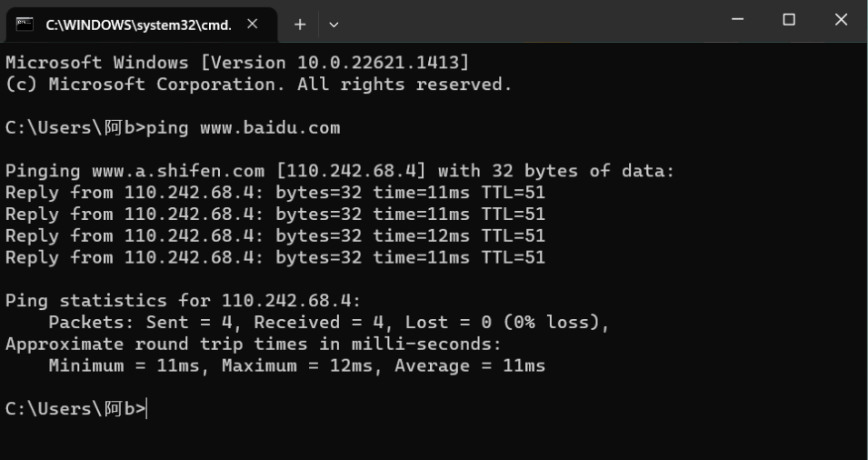Click the 'Ping statistics for' line
Viewport: 868px width, 460px height.
(x=183, y=301)
